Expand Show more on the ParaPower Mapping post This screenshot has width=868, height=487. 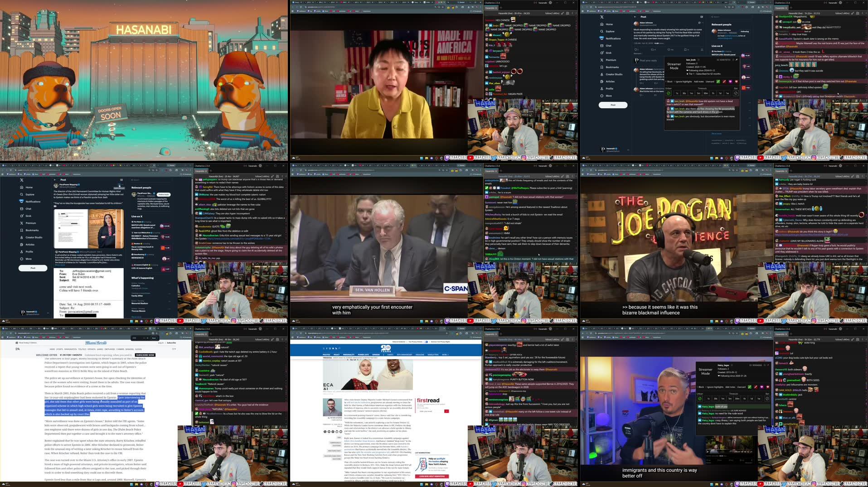click(60, 265)
